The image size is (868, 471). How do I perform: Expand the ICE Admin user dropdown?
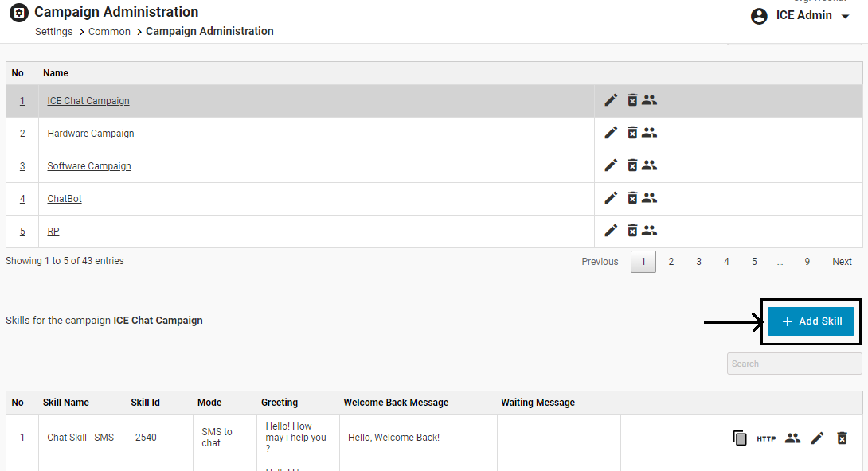coord(845,17)
